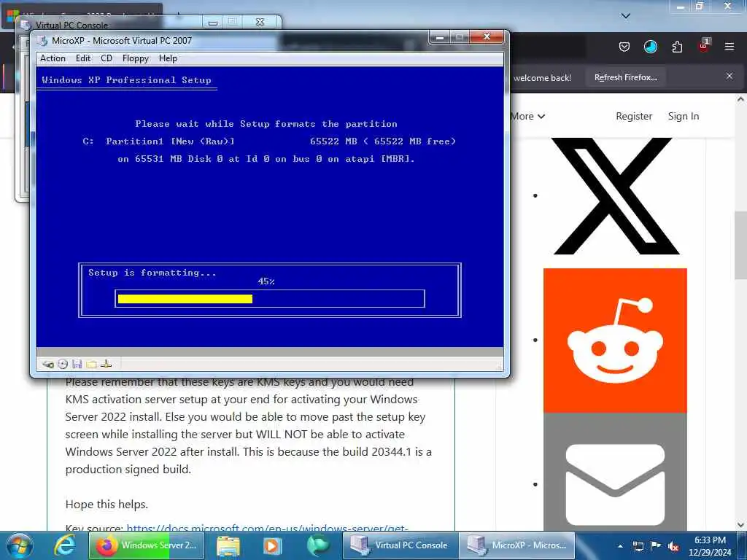Minimize the Virtual PC Console window
747x560 pixels.
point(213,22)
